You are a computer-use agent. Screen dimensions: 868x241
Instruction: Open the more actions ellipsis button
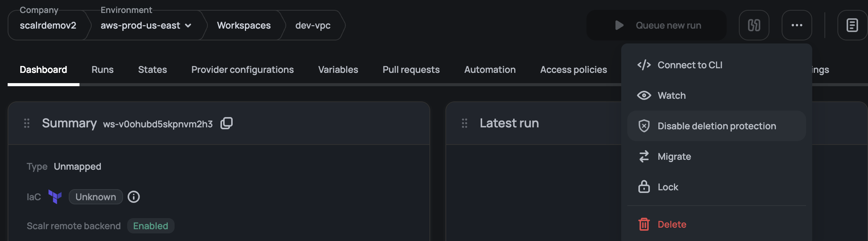point(797,25)
